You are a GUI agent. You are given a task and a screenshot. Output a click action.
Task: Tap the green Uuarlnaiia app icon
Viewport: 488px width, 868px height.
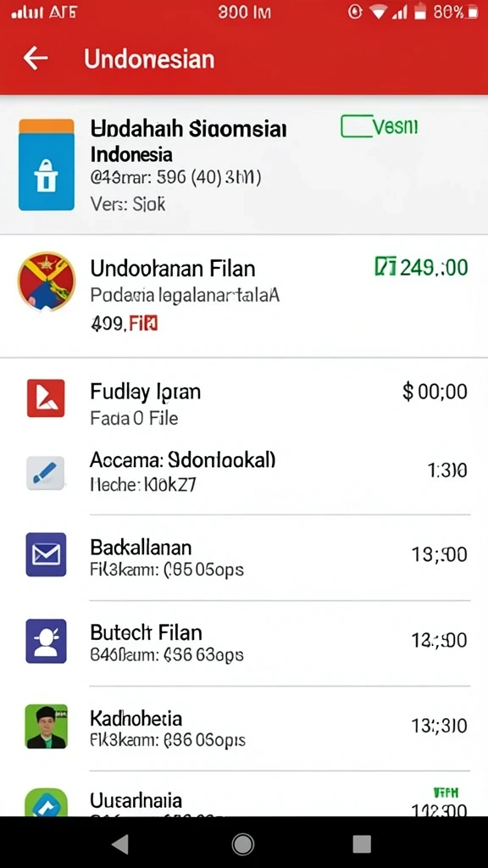point(47,803)
